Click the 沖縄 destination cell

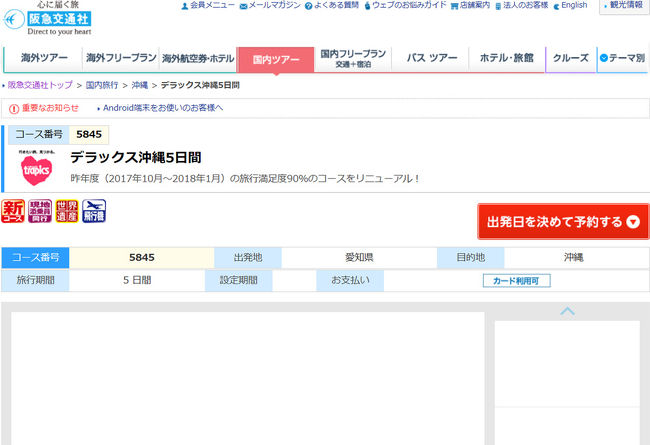[576, 258]
